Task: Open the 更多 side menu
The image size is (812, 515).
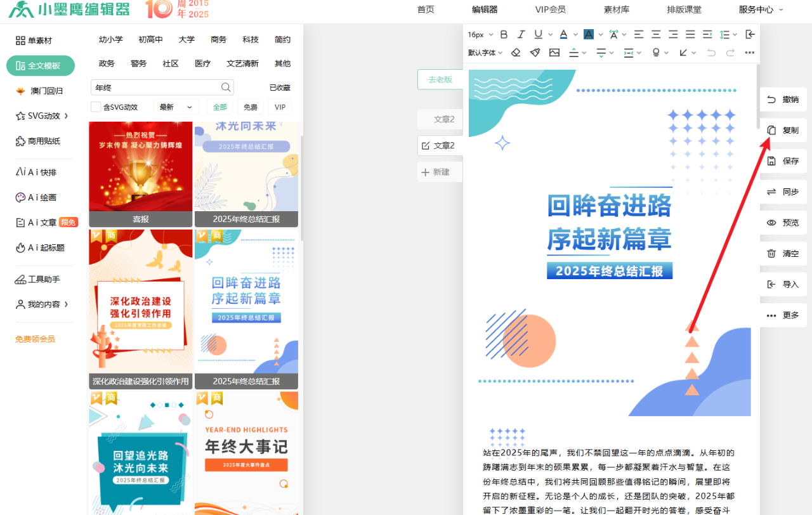Action: [x=783, y=315]
